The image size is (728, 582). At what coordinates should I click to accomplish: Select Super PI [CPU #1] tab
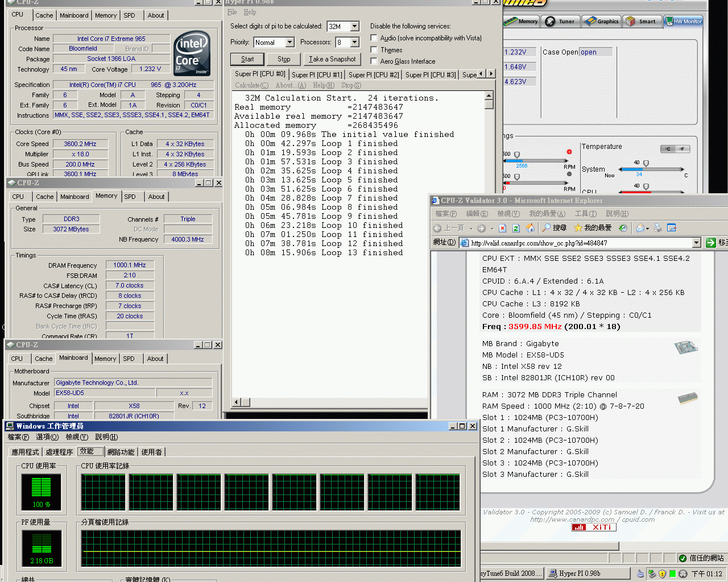[x=317, y=75]
